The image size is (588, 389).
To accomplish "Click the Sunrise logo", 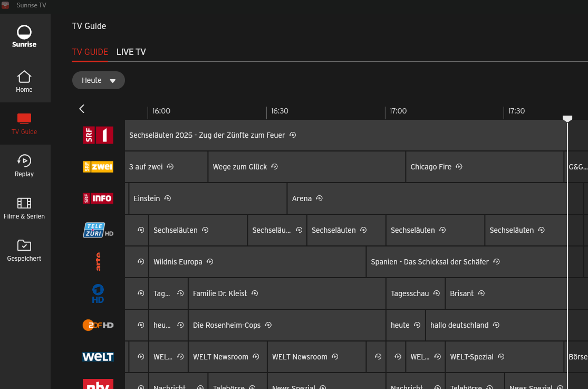I will pos(24,36).
